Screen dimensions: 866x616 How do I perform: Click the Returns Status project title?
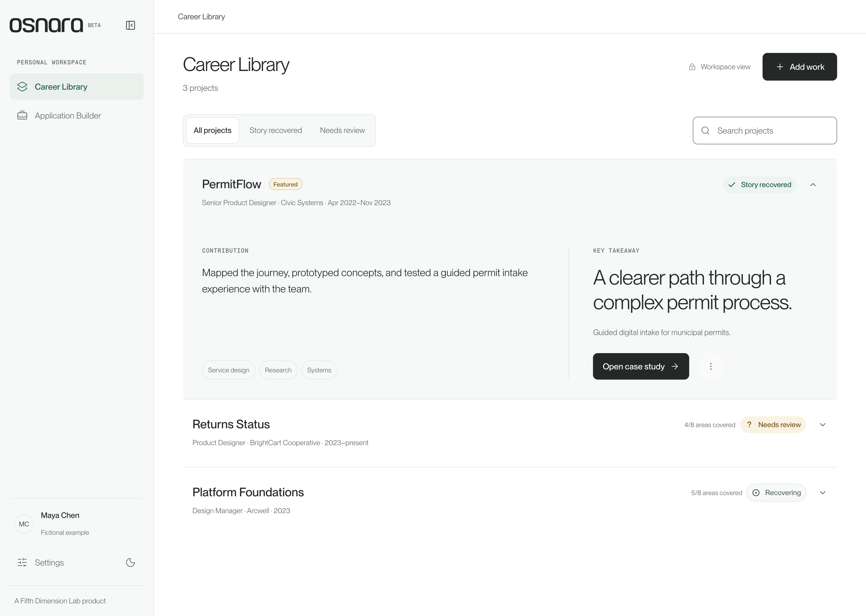(x=231, y=424)
